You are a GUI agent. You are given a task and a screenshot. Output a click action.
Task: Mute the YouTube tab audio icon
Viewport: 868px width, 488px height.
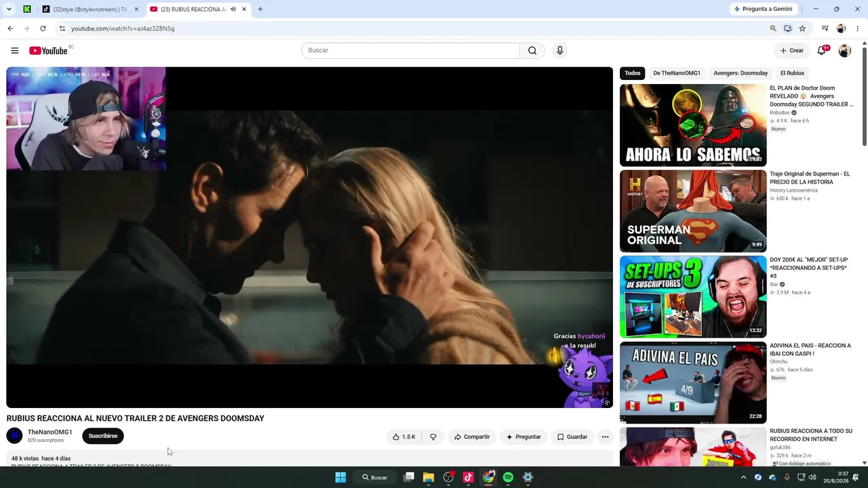[233, 9]
